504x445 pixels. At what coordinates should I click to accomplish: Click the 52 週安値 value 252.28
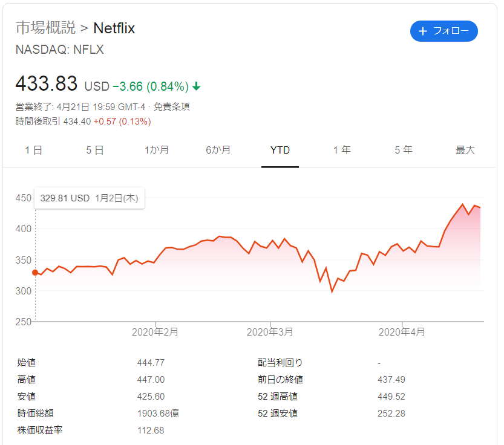click(x=391, y=413)
